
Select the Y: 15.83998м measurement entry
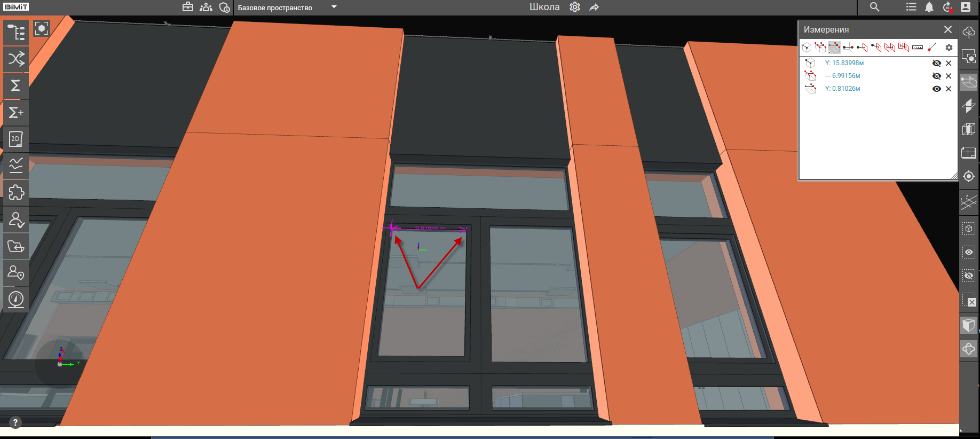(x=844, y=63)
